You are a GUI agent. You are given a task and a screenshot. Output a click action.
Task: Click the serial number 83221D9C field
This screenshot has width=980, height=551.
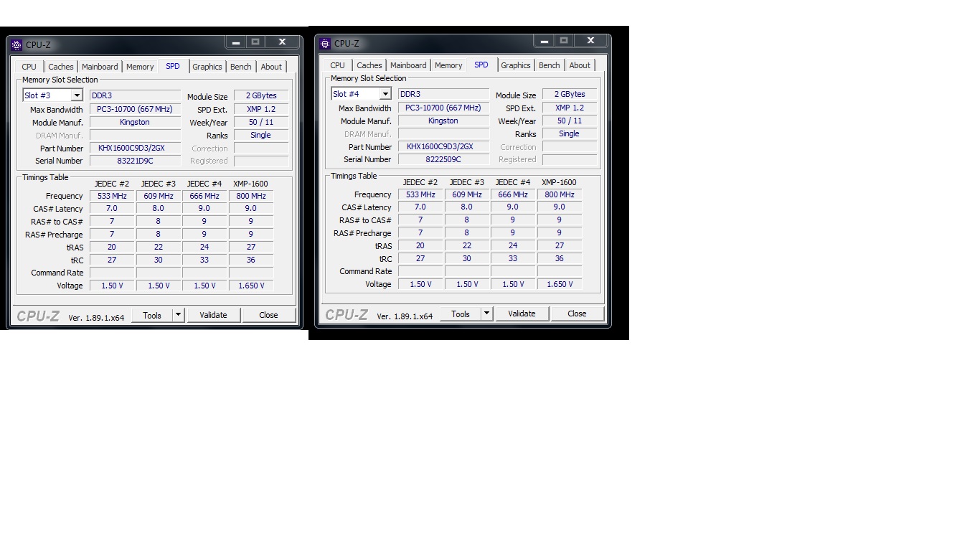click(x=135, y=161)
